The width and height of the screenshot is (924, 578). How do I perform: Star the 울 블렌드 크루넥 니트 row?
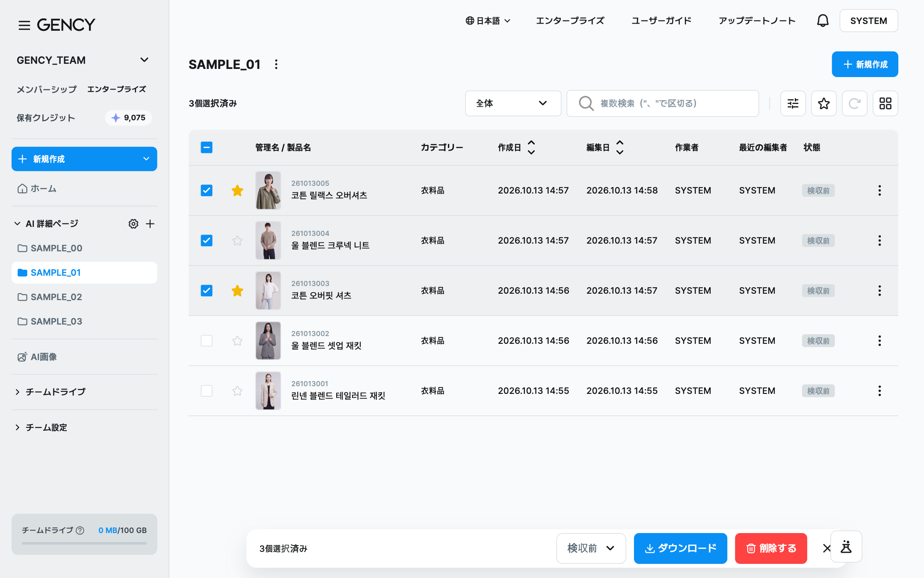pyautogui.click(x=237, y=241)
